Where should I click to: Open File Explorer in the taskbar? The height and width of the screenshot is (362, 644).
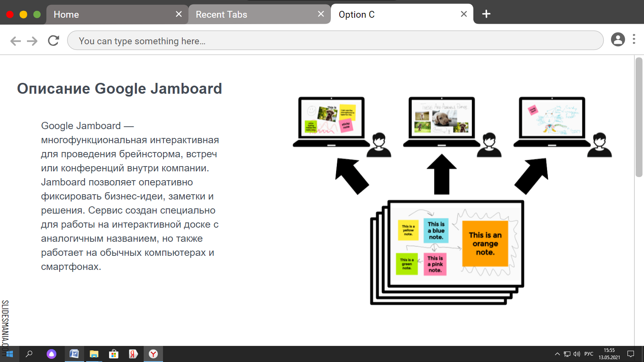[x=94, y=354]
